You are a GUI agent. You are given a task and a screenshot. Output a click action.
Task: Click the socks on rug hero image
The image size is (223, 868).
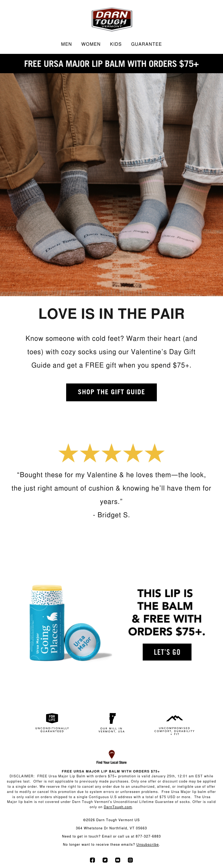111,185
